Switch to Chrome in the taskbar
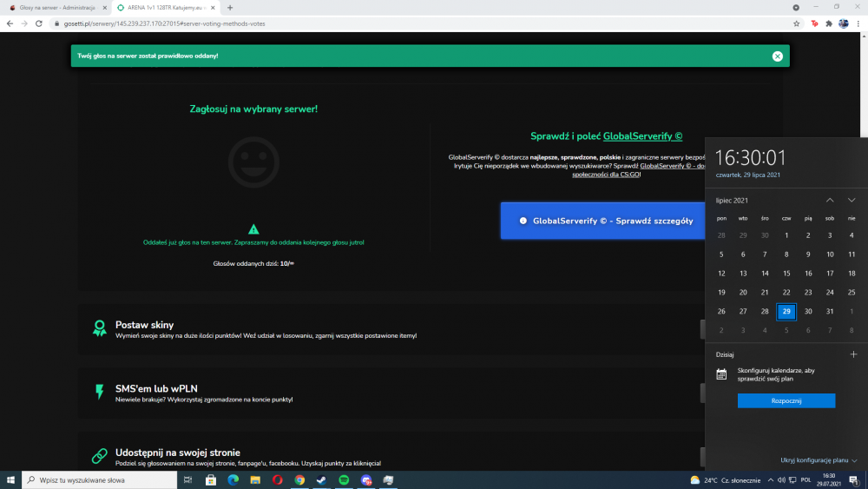This screenshot has height=489, width=868. tap(299, 479)
